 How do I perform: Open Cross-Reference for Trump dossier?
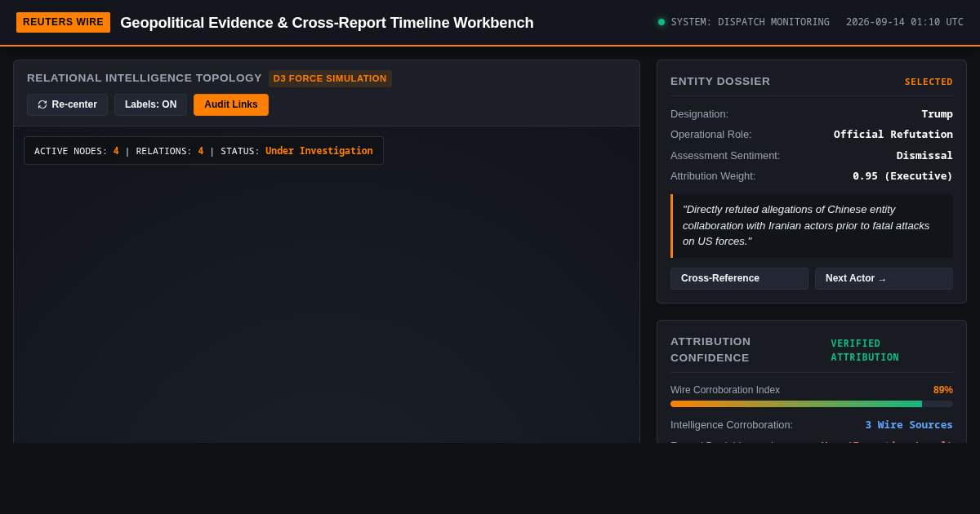tap(739, 278)
